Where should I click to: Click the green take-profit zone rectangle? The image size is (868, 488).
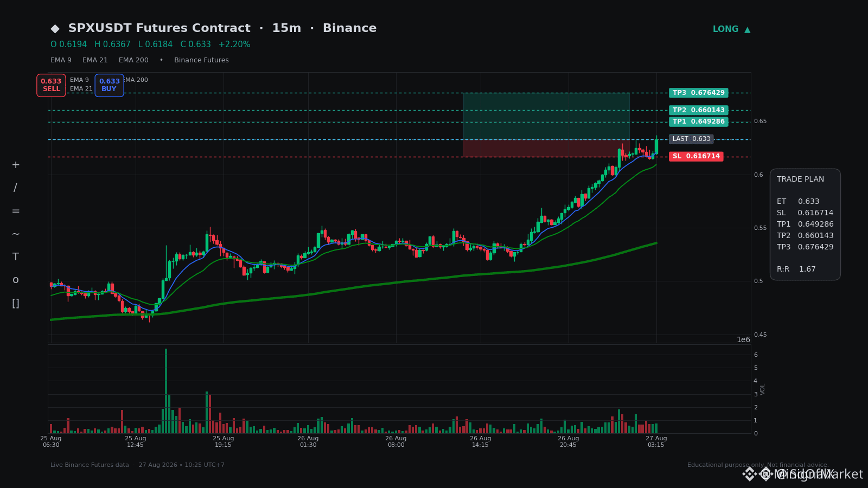coord(546,116)
